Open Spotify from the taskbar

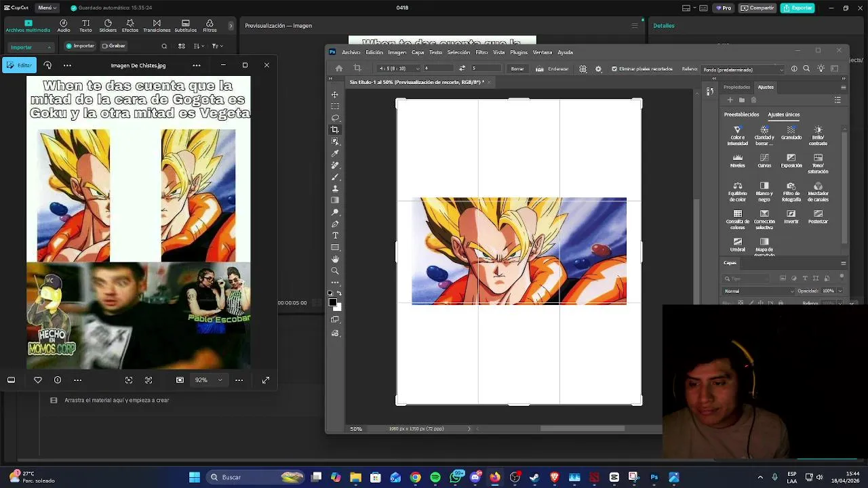click(435, 477)
